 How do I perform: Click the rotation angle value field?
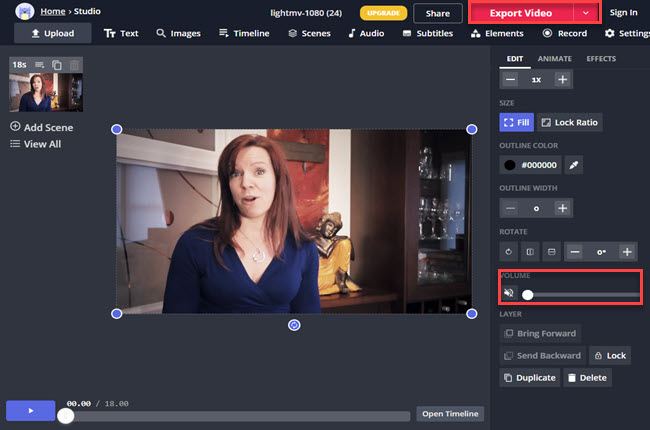tap(601, 252)
